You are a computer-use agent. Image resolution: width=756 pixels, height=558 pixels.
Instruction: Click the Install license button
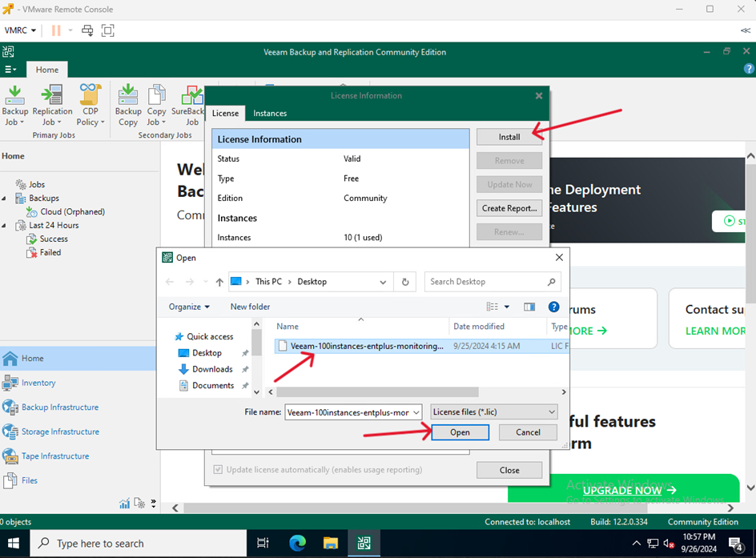[509, 137]
